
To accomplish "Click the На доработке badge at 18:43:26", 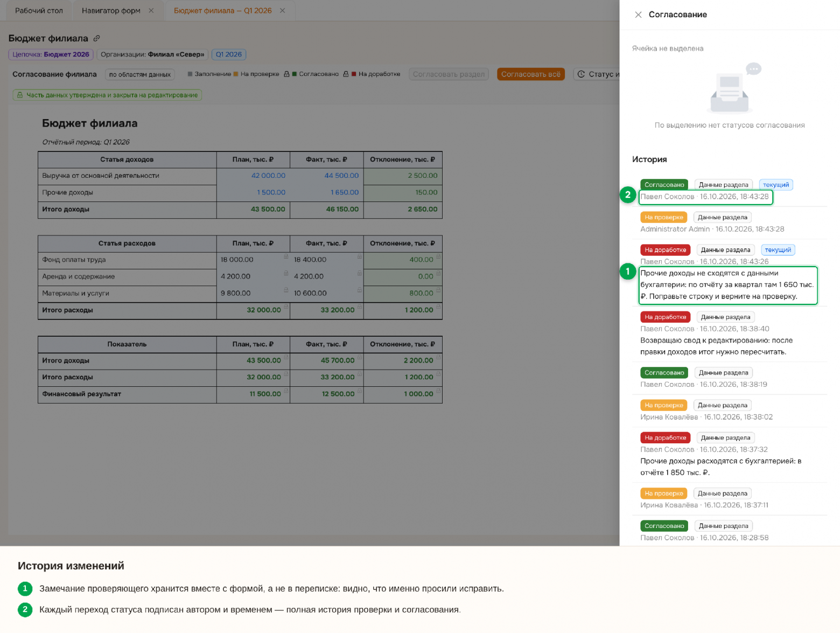I will 665,250.
